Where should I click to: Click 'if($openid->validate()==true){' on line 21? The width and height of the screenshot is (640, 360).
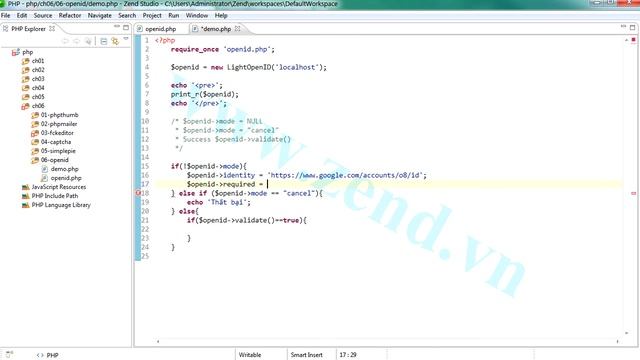[247, 220]
